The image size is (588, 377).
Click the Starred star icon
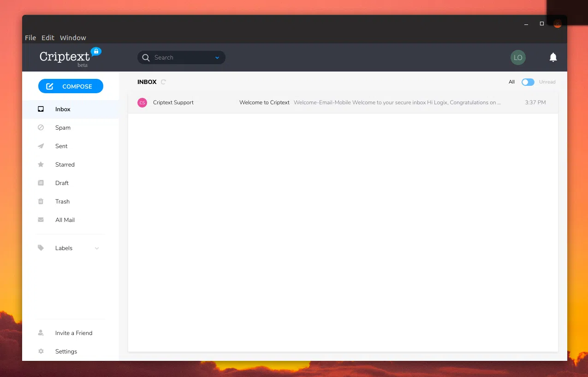(x=41, y=165)
